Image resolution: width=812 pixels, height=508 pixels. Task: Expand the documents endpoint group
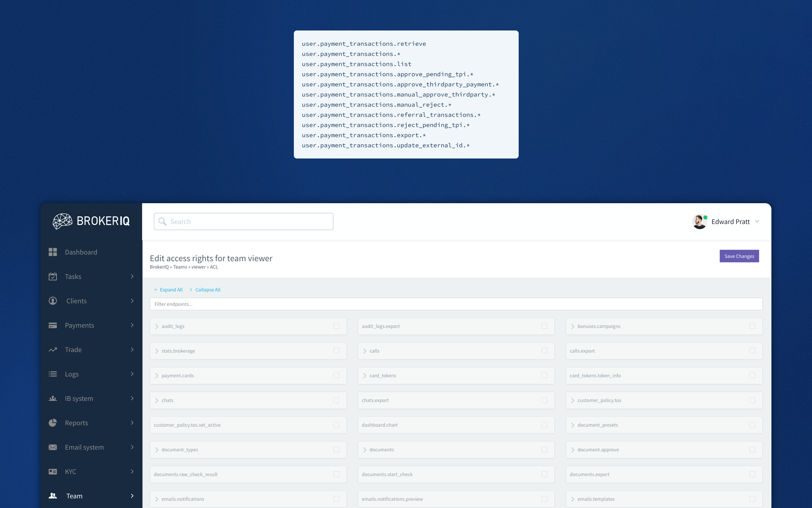tap(365, 450)
